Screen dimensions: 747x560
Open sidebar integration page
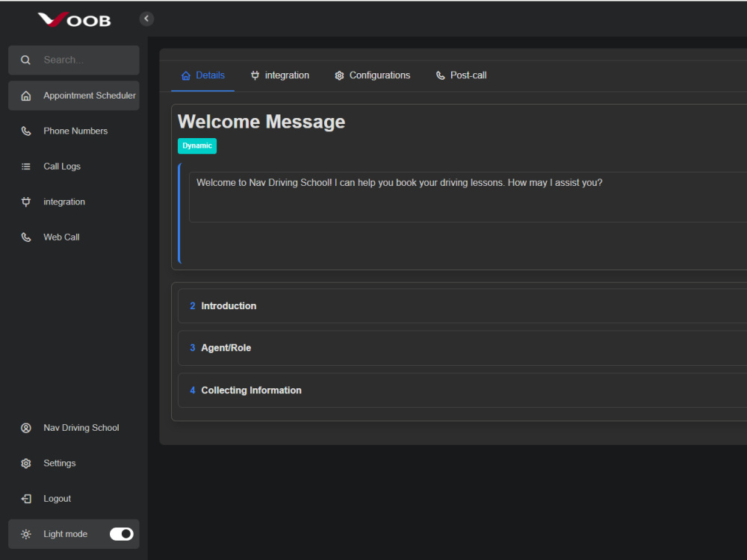[74, 202]
